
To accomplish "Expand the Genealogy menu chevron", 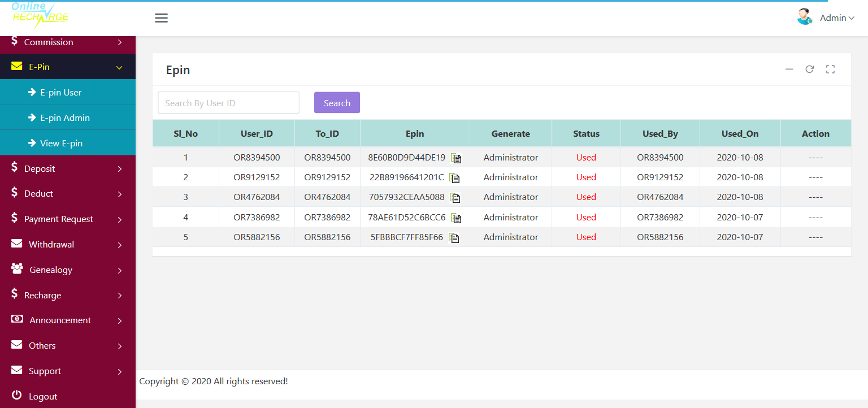I will tap(120, 271).
